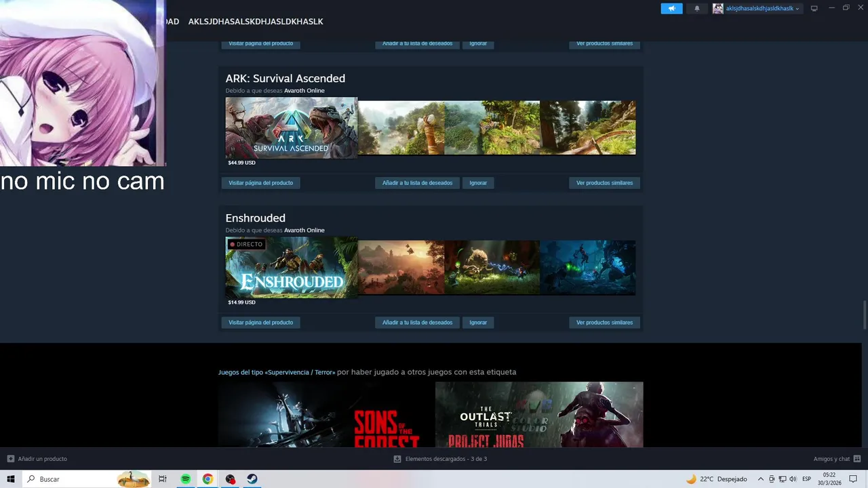Open Windows Task View
868x488 pixels.
click(x=163, y=479)
